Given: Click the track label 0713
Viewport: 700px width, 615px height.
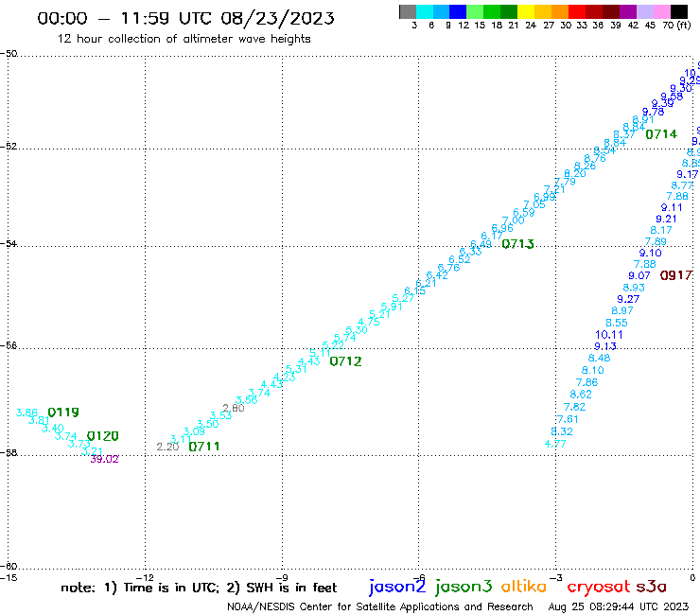Looking at the screenshot, I should [x=517, y=244].
